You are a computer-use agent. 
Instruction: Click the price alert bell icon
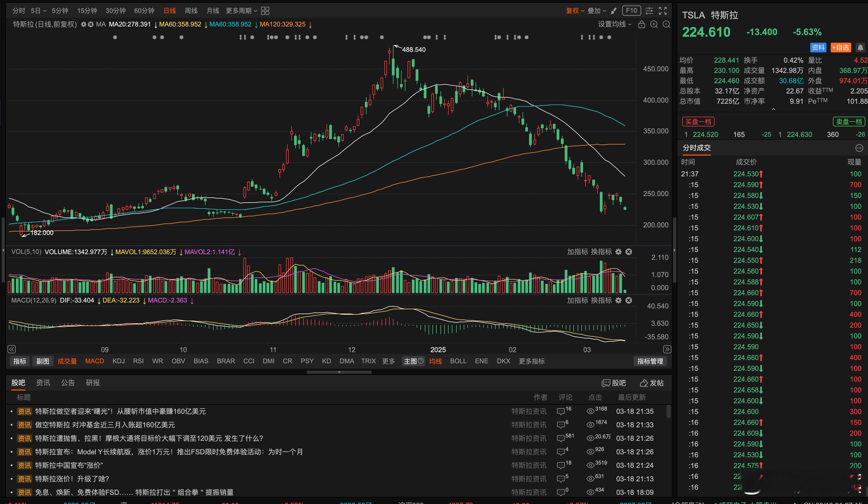click(x=860, y=48)
